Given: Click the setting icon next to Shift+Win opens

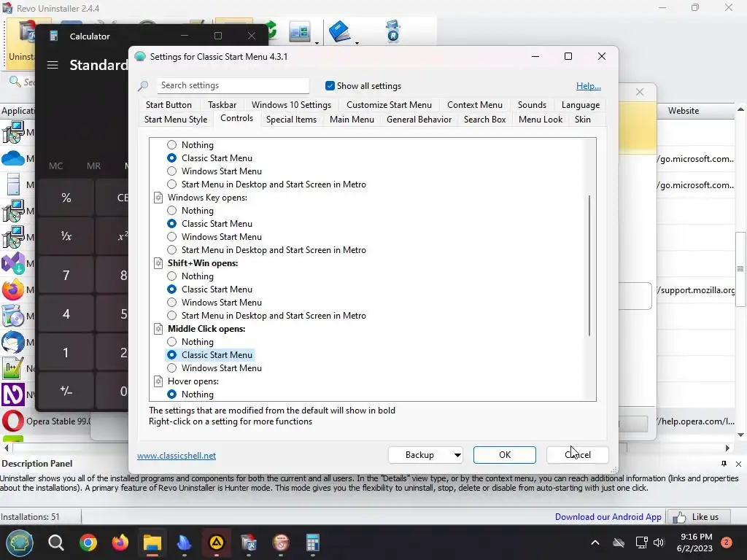Looking at the screenshot, I should [158, 263].
